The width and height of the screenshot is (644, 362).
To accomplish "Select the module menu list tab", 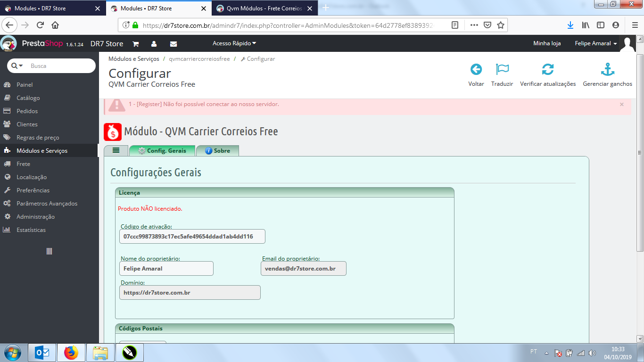I will pyautogui.click(x=116, y=150).
